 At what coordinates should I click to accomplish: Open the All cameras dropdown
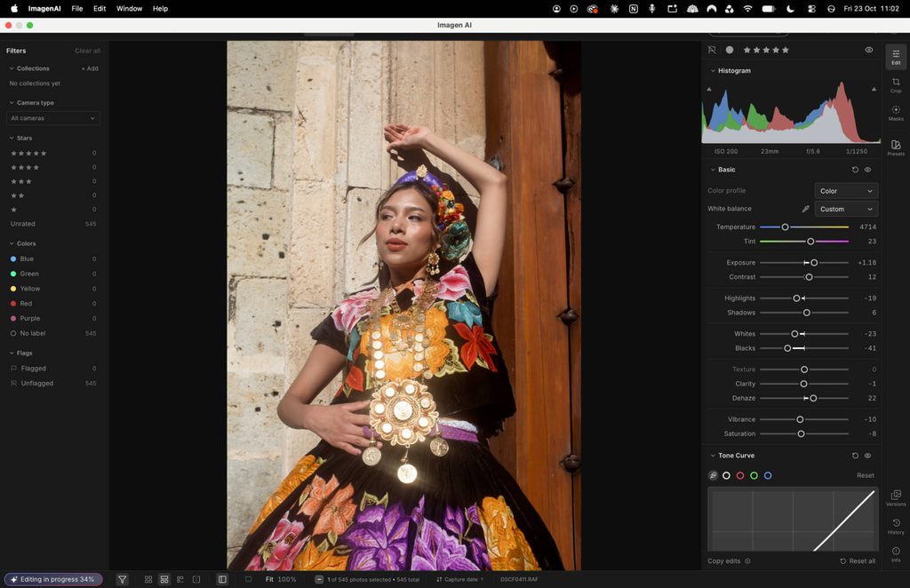pyautogui.click(x=52, y=118)
